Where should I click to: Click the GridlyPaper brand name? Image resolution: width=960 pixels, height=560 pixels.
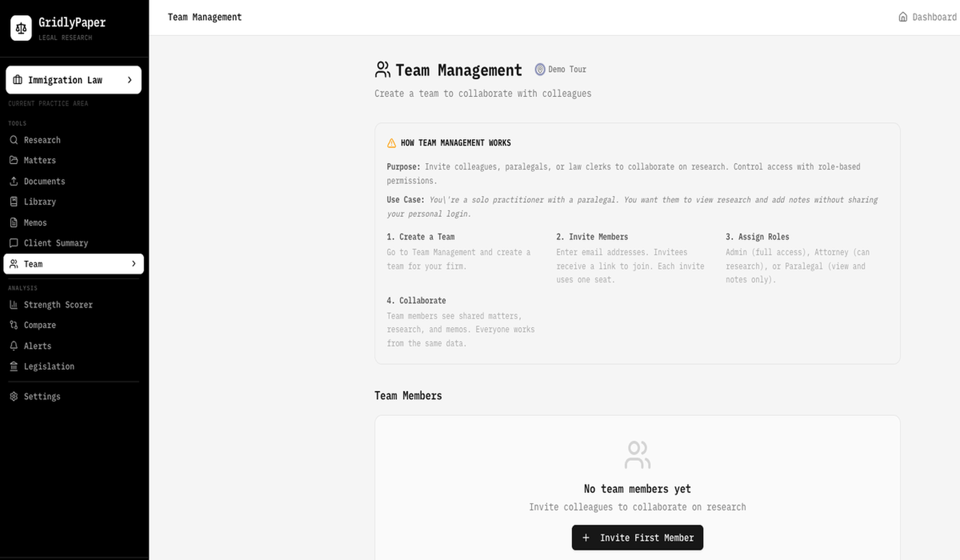point(72,22)
